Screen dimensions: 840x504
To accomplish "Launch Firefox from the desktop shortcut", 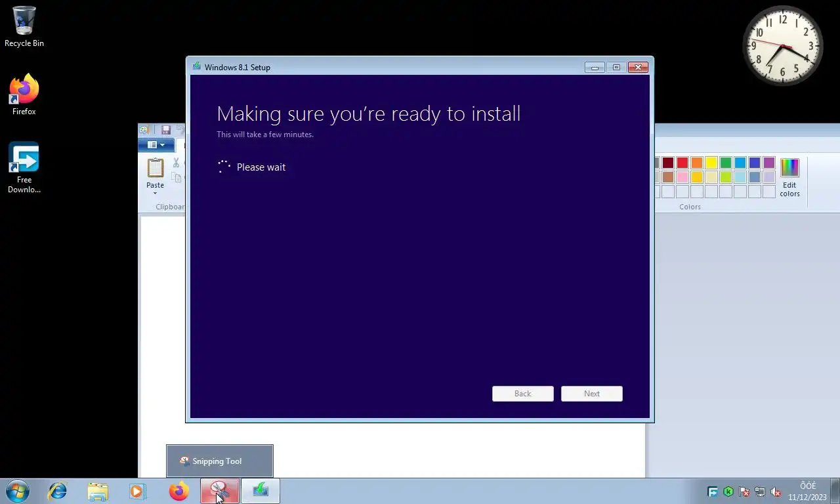I will [24, 94].
